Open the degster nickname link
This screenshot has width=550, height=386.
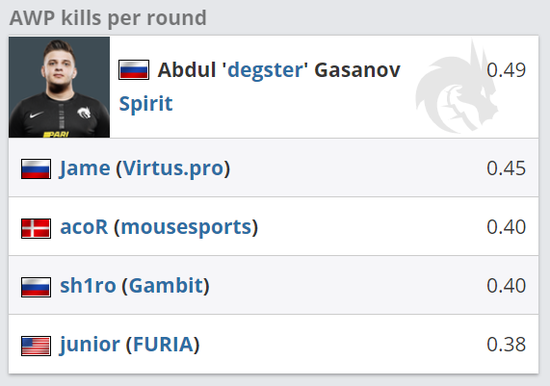coord(265,70)
